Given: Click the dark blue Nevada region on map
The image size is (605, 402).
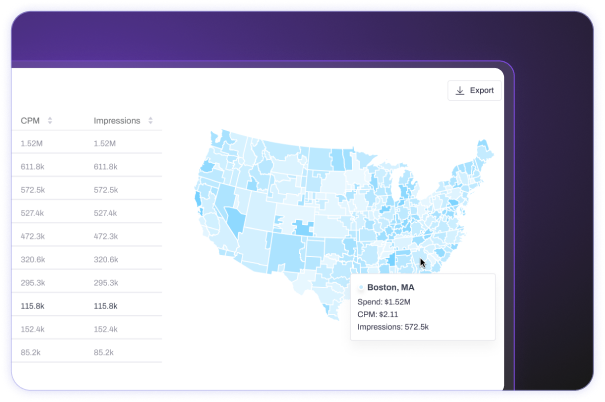Looking at the screenshot, I should click(236, 217).
